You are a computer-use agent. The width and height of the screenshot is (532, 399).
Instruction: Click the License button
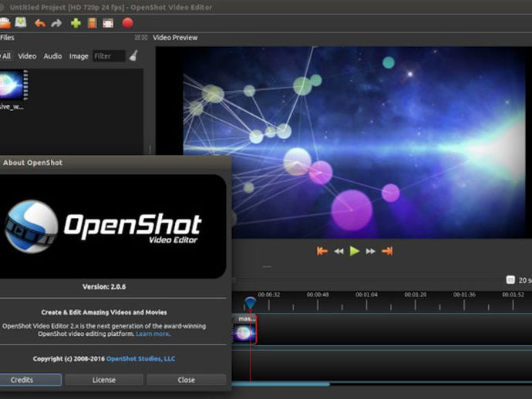coord(104,380)
